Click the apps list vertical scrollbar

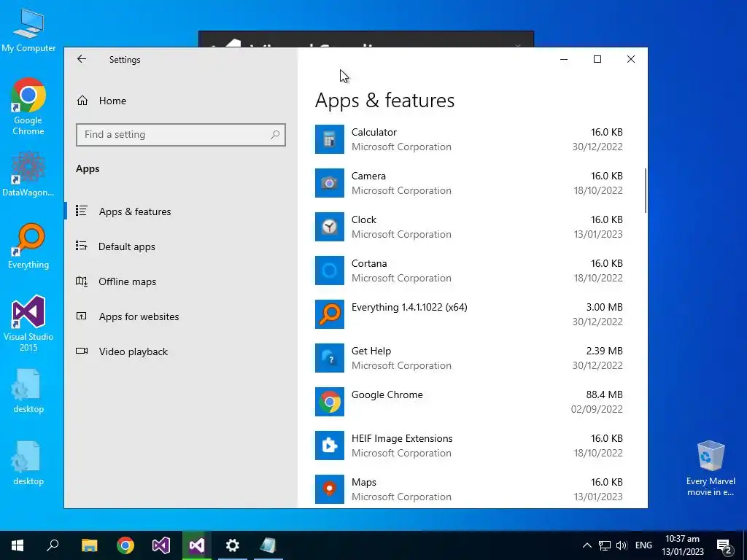(646, 190)
